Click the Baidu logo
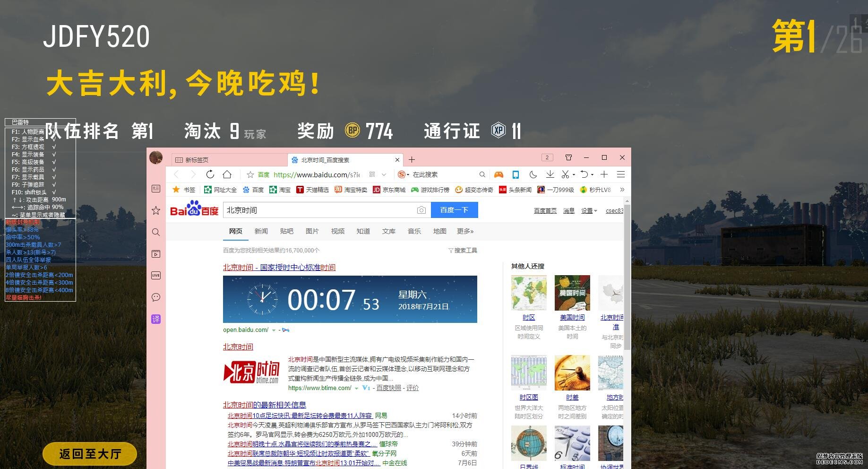This screenshot has width=868, height=469. click(194, 208)
